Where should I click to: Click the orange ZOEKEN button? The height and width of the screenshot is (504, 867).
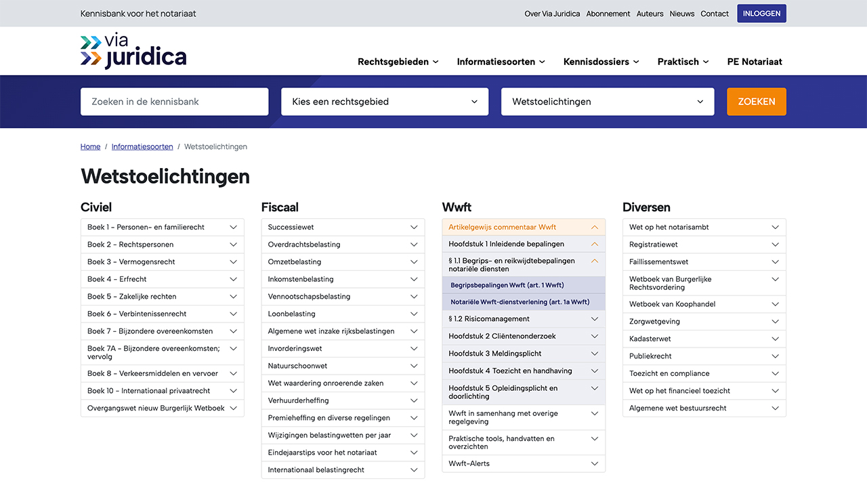757,102
